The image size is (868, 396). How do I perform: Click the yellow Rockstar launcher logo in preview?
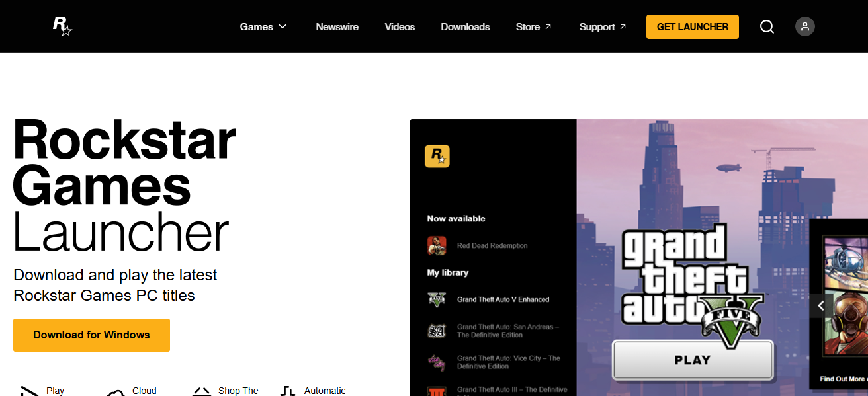coord(437,156)
